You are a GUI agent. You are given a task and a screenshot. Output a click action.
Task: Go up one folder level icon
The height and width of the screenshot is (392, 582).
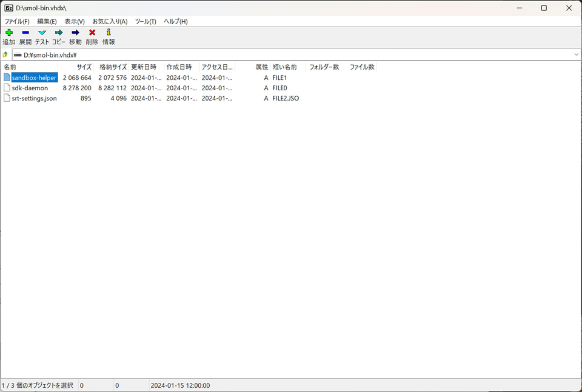(x=5, y=55)
